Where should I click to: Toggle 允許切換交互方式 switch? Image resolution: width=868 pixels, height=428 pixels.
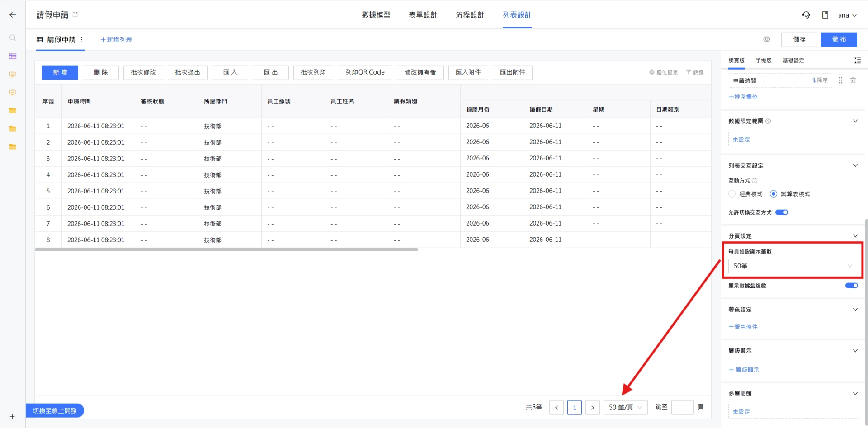782,212
